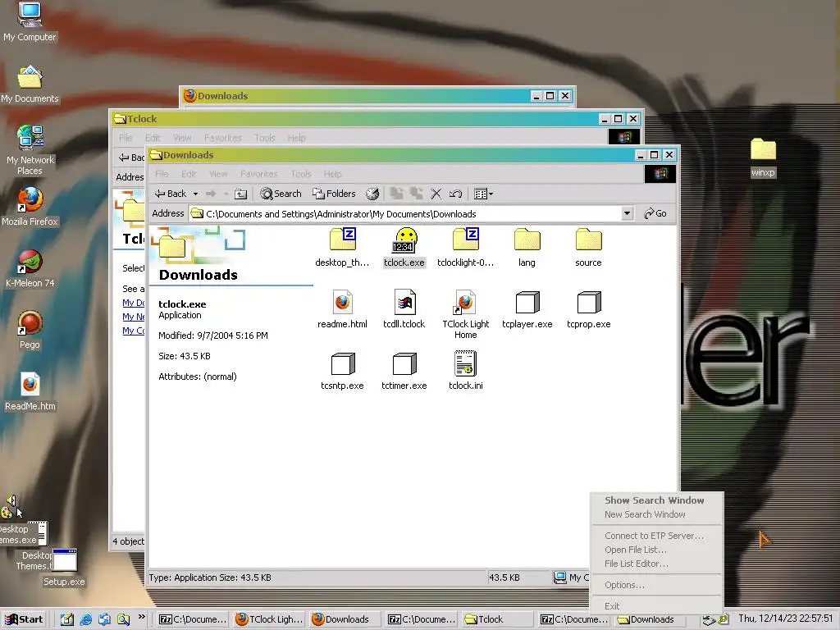Click the Start button
The height and width of the screenshot is (630, 840).
pos(24,620)
